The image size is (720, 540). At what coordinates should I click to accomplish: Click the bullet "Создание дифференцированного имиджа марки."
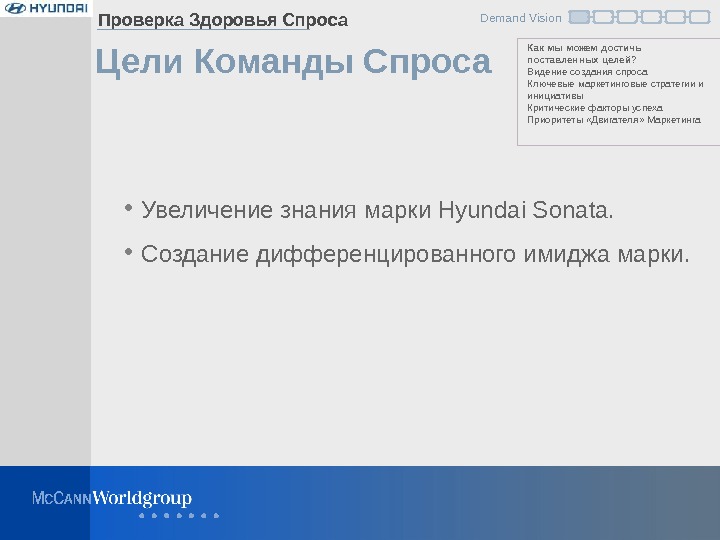point(415,253)
